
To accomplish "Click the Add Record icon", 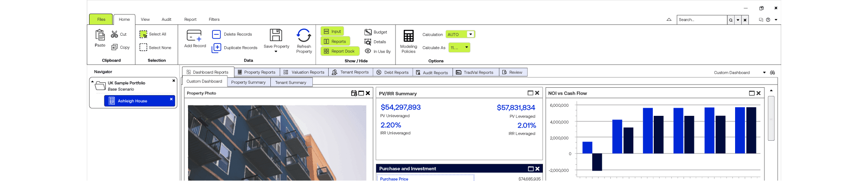I will 194,36.
